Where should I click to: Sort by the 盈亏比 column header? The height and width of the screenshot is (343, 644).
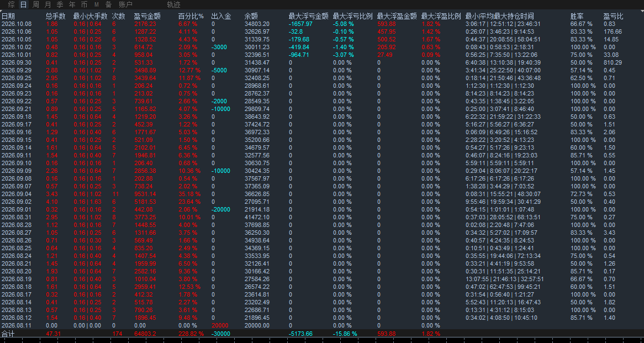click(613, 17)
